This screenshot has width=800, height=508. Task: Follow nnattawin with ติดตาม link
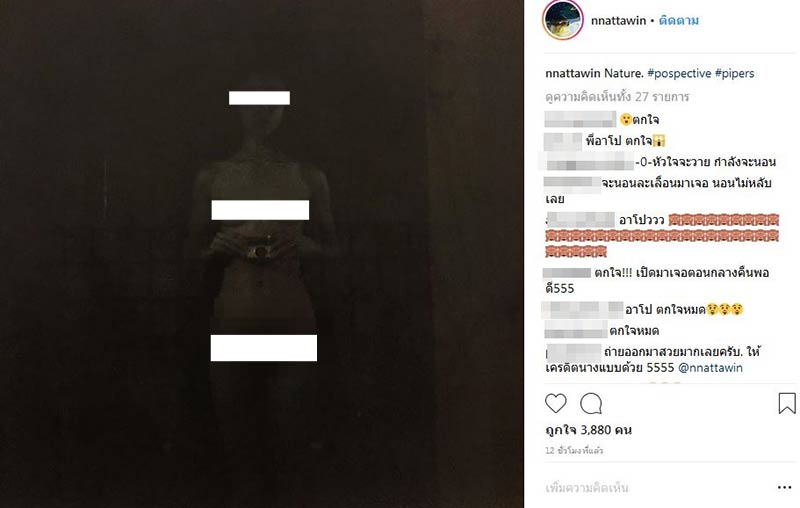pyautogui.click(x=679, y=20)
